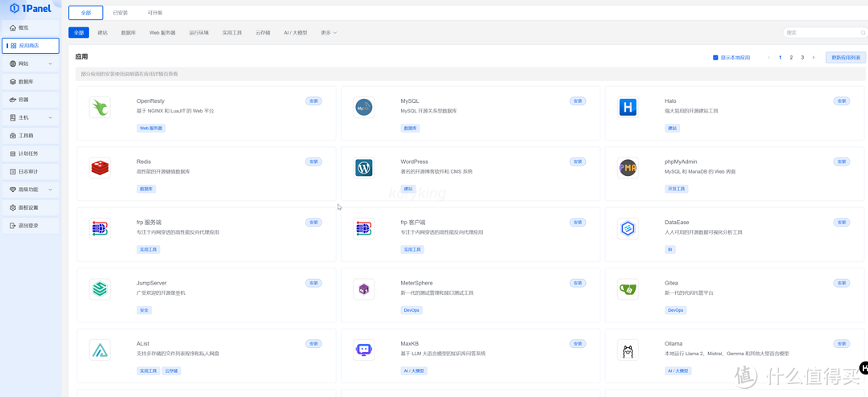The width and height of the screenshot is (868, 397).
Task: Filter by 建站 category
Action: 102,33
